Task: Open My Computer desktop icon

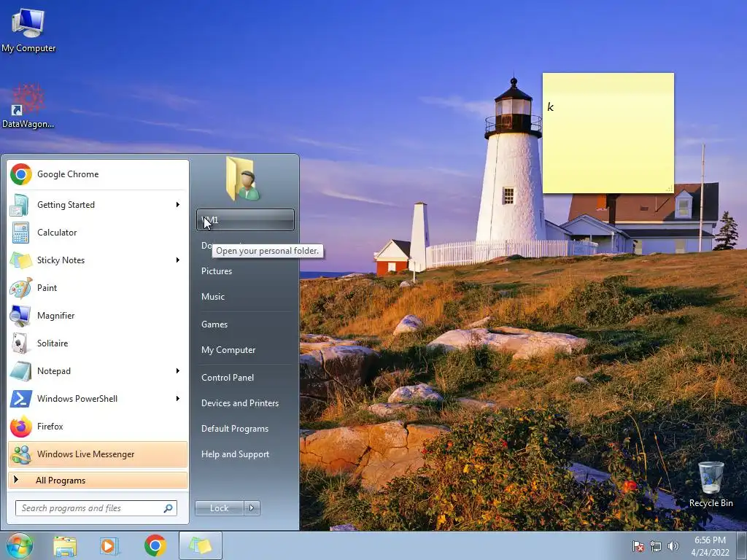Action: pyautogui.click(x=28, y=29)
